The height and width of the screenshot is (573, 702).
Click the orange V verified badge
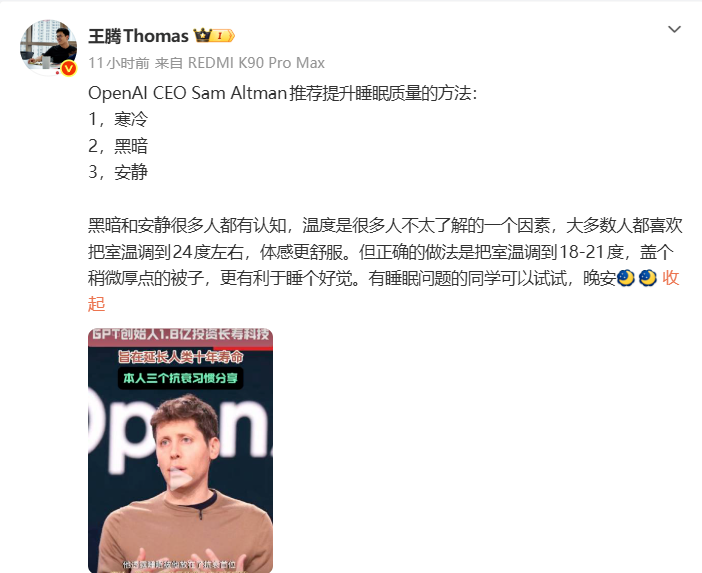pyautogui.click(x=68, y=68)
